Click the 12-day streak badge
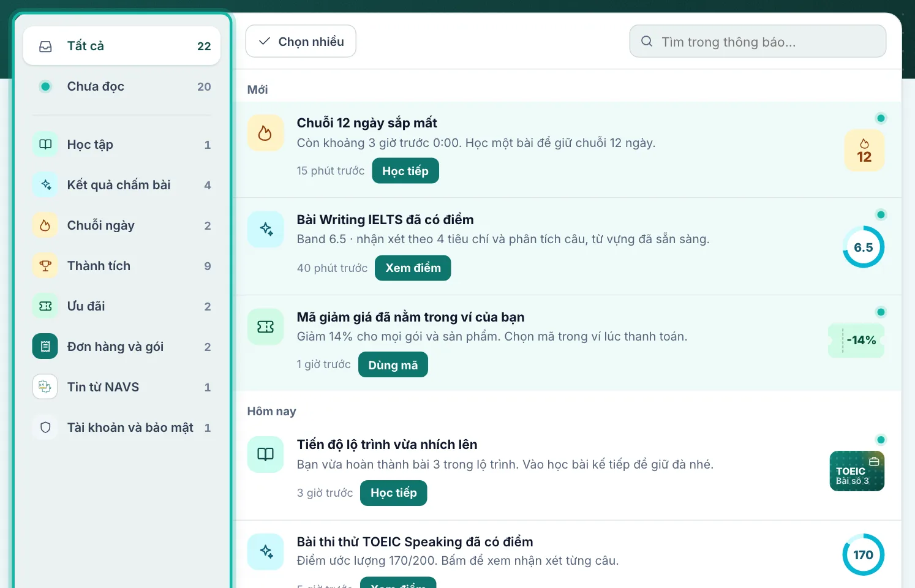Screen dimensions: 915x588 [864, 150]
